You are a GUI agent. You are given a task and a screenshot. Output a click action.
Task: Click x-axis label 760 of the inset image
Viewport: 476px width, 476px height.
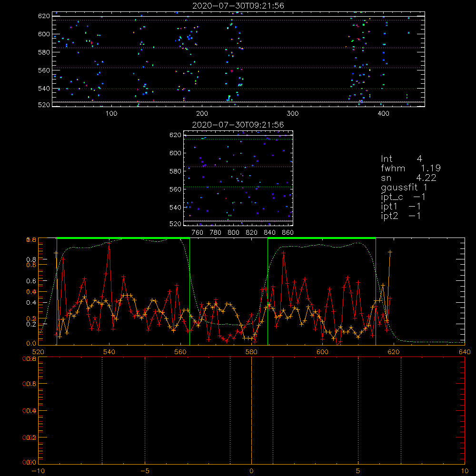point(198,233)
